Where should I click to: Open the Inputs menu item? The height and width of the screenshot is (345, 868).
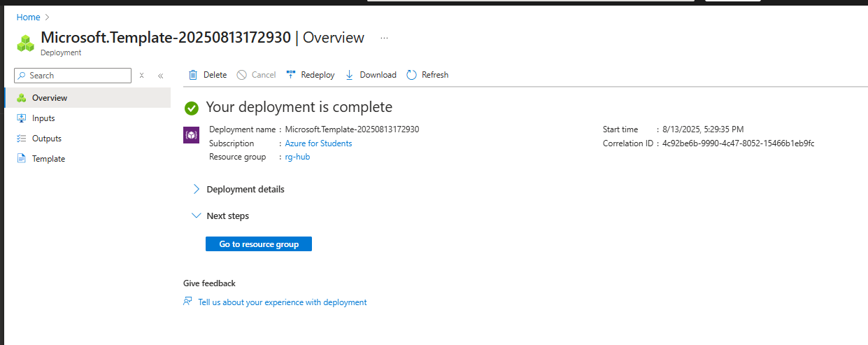[87, 118]
